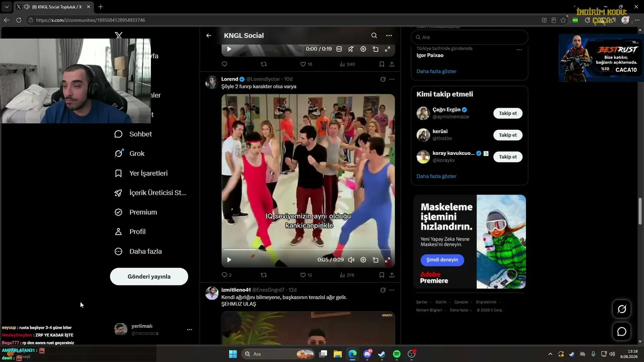Image resolution: width=644 pixels, height=362 pixels.
Task: Share the post with 240 views
Action: (392, 64)
